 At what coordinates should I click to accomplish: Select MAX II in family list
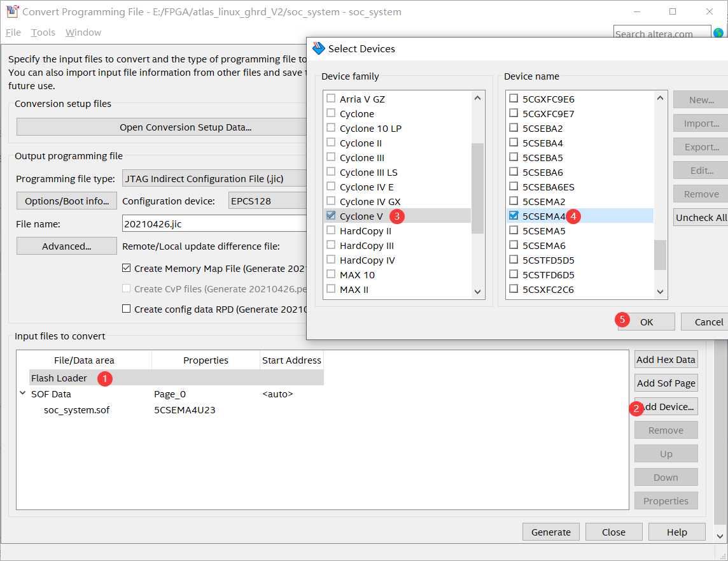[x=354, y=289]
